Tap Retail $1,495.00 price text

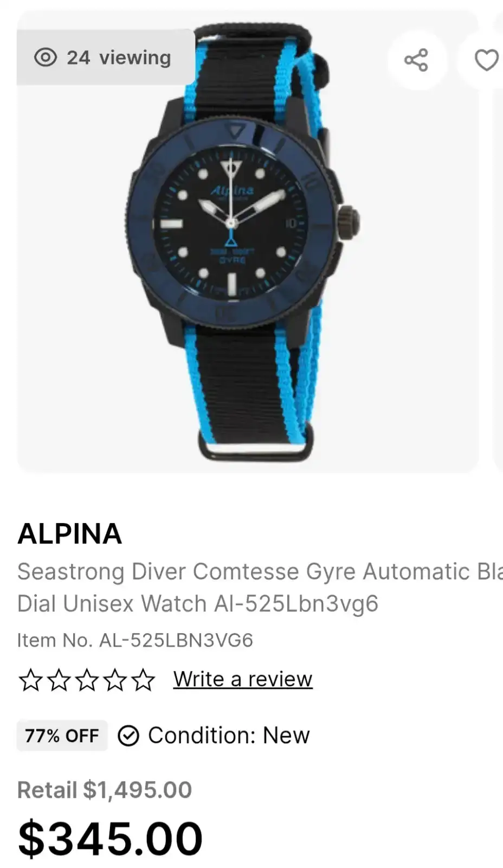coord(105,790)
